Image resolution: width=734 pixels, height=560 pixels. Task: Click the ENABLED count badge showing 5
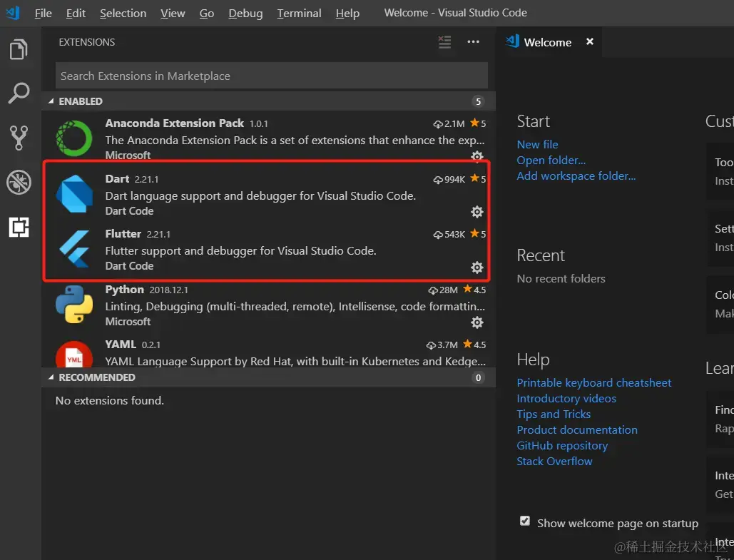coord(478,101)
